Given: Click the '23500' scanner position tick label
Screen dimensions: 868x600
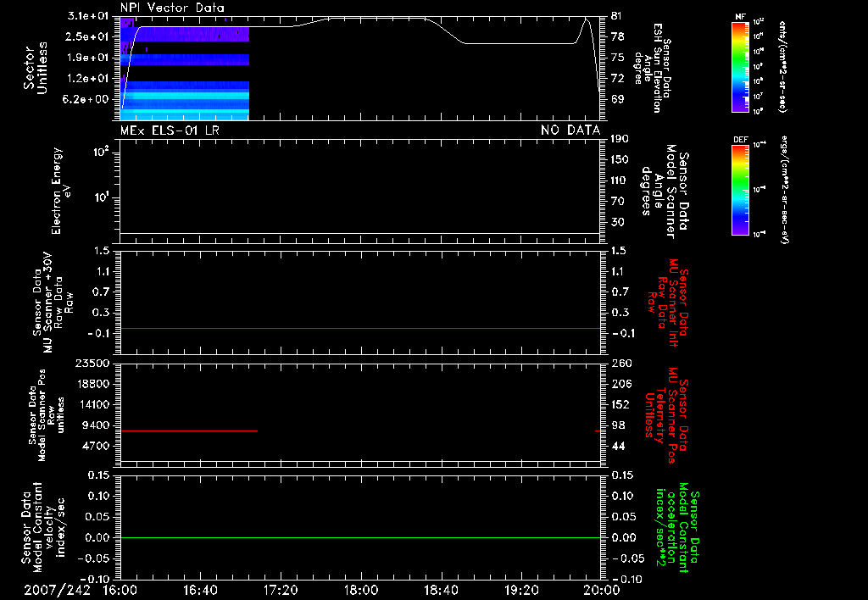Looking at the screenshot, I should [92, 363].
